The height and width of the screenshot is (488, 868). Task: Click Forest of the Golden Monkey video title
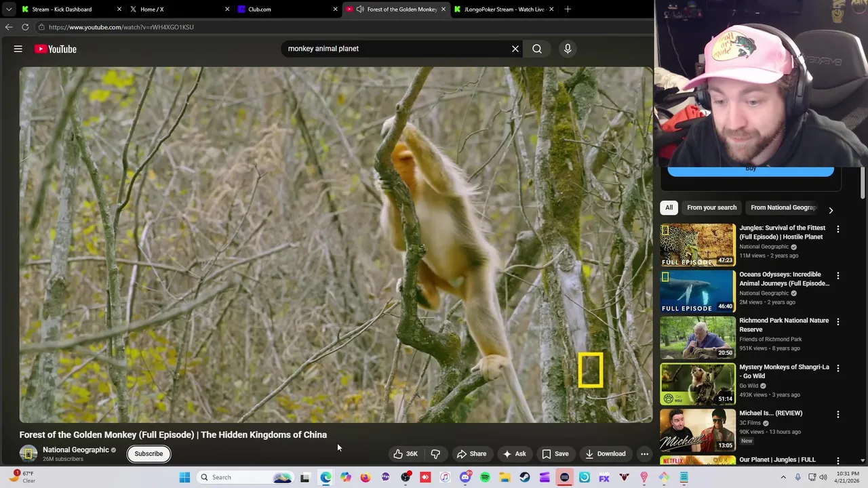(173, 435)
